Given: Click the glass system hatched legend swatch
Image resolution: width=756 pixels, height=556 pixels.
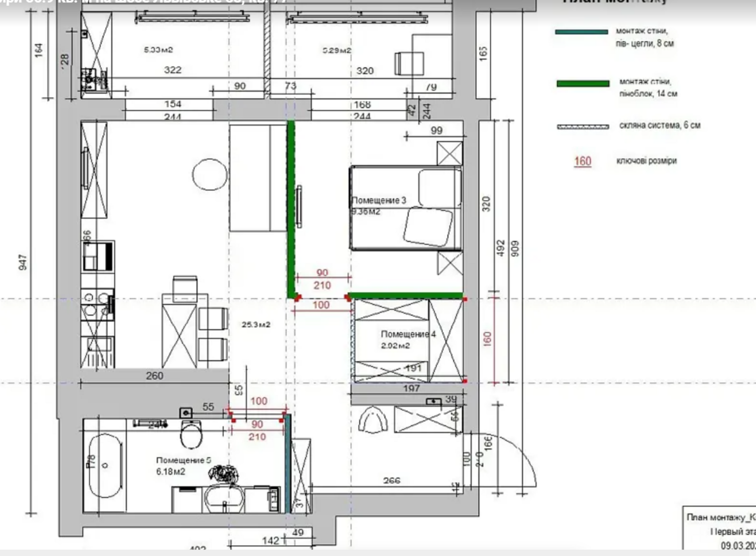Looking at the screenshot, I should [x=583, y=127].
